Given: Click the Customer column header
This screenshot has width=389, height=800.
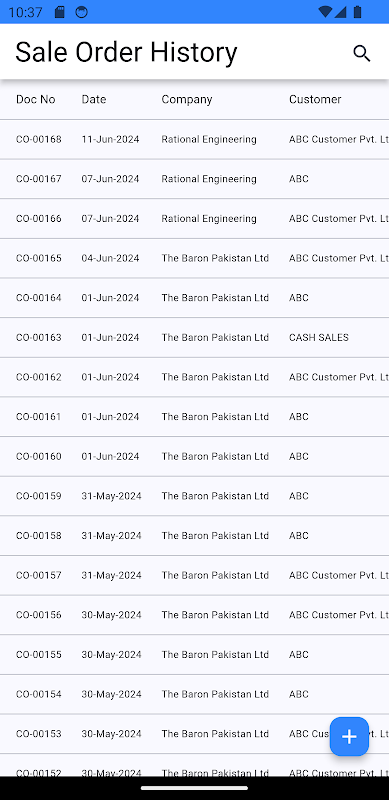Looking at the screenshot, I should 315,99.
